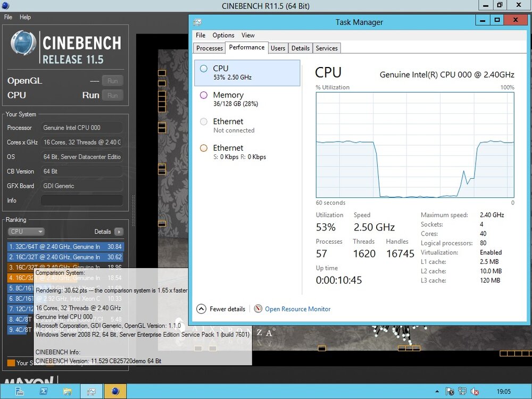Select Ethernet with 0 Kbps traffic
532x399 pixels.
[x=247, y=152]
